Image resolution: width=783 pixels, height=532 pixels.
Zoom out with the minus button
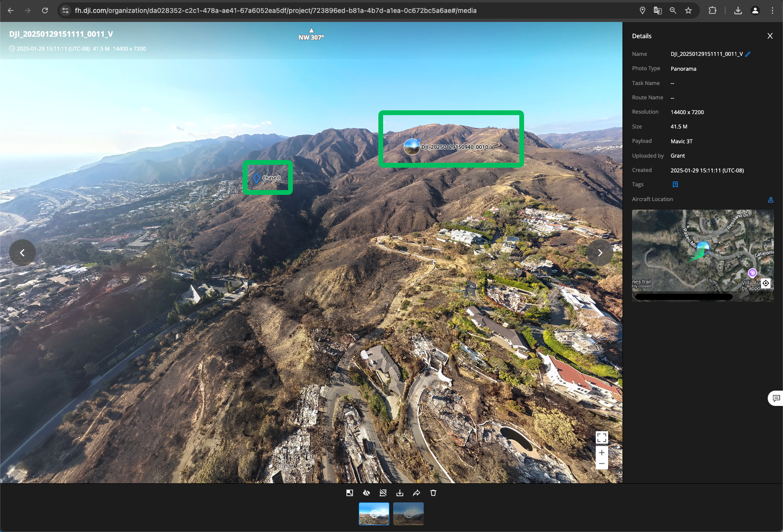(602, 464)
